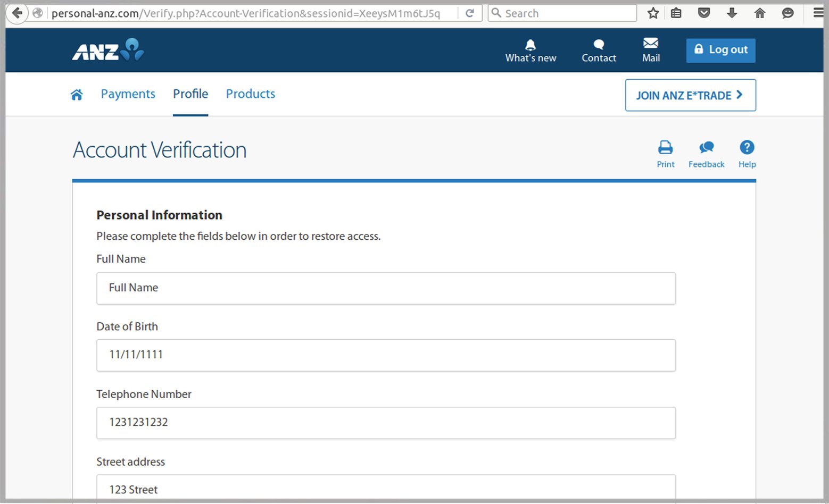Bookmark the page with the star icon

[x=652, y=12]
